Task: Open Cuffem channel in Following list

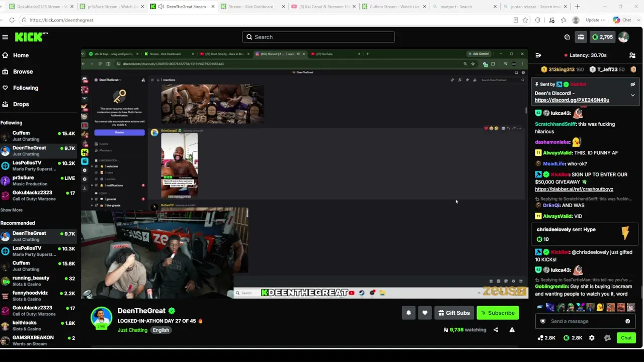Action: (x=39, y=136)
